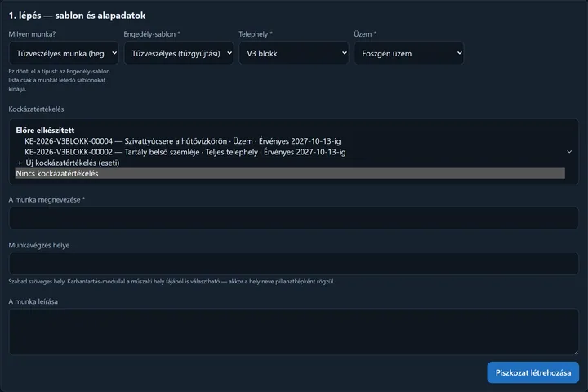Click the '1. lépés — sablon és alapadatok' heading
This screenshot has height=392, width=588.
pyautogui.click(x=77, y=16)
